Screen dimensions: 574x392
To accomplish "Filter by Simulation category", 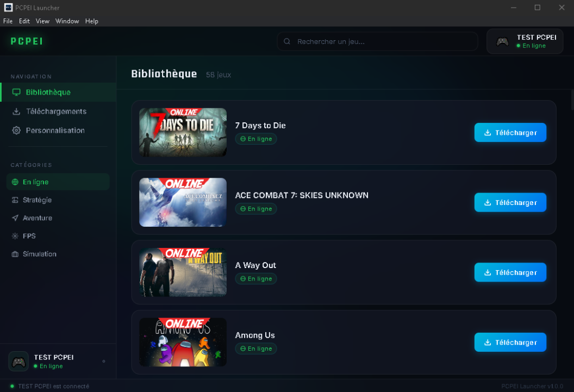I will point(58,254).
